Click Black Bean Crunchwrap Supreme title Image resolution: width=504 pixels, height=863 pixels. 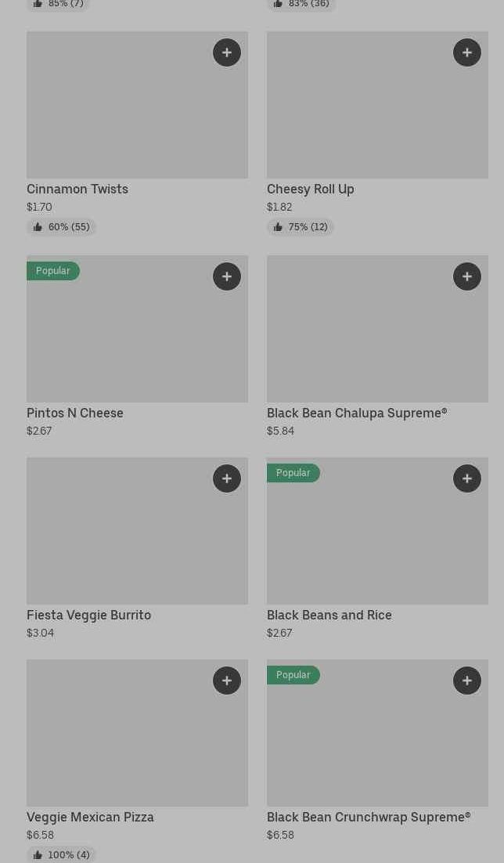pyautogui.click(x=369, y=817)
